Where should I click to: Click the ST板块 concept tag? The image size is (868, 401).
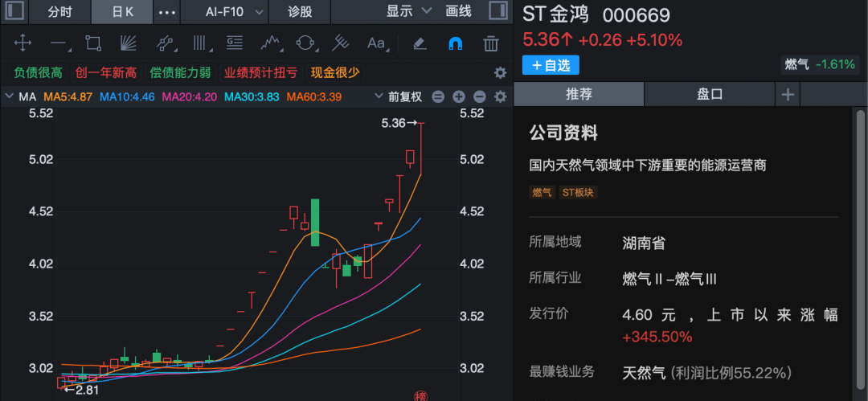578,192
